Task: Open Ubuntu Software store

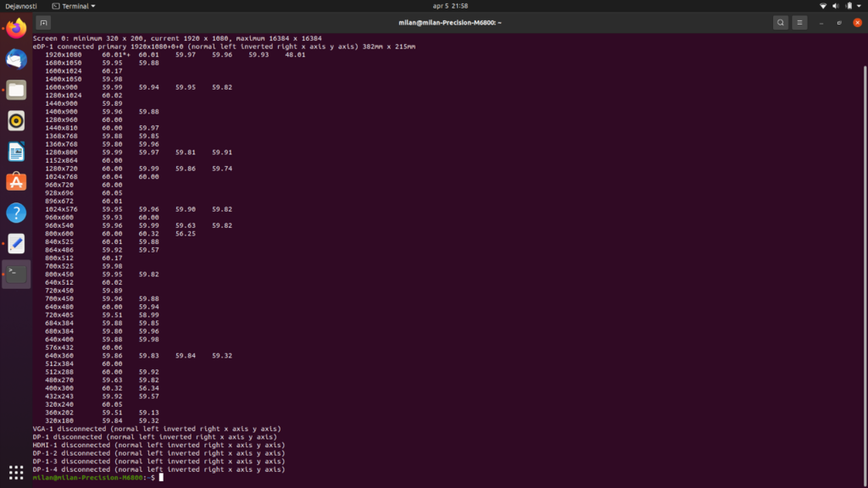Action: (16, 182)
